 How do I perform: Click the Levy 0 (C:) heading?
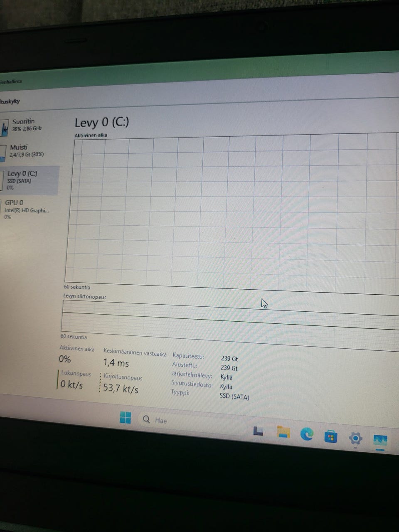point(102,122)
